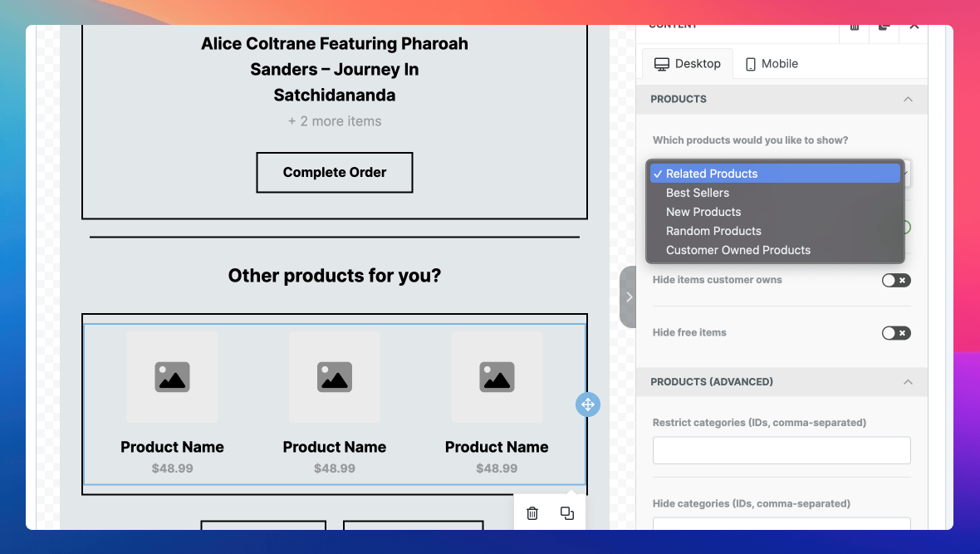The image size is (980, 554).
Task: Click the duplicate icon in the floating block toolbar
Action: click(x=567, y=513)
